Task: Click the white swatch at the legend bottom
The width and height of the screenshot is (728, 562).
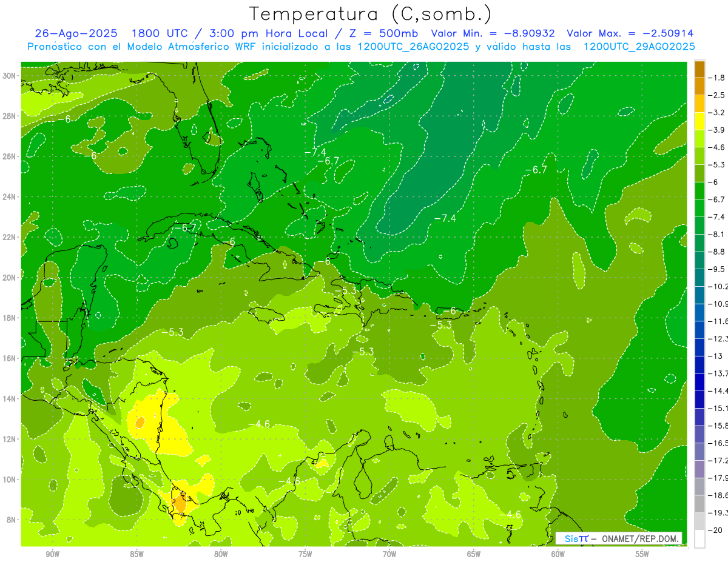Action: click(x=700, y=539)
